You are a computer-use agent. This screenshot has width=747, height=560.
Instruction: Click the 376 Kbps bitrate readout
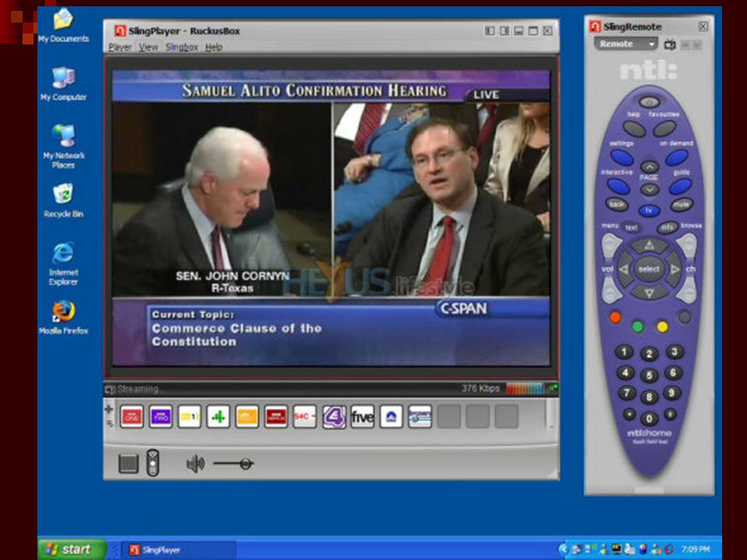480,388
